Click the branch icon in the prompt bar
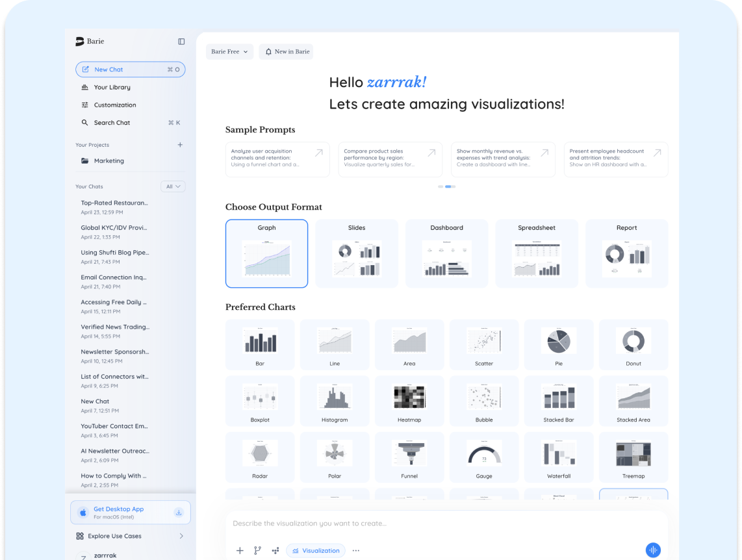742x560 pixels. [x=257, y=550]
